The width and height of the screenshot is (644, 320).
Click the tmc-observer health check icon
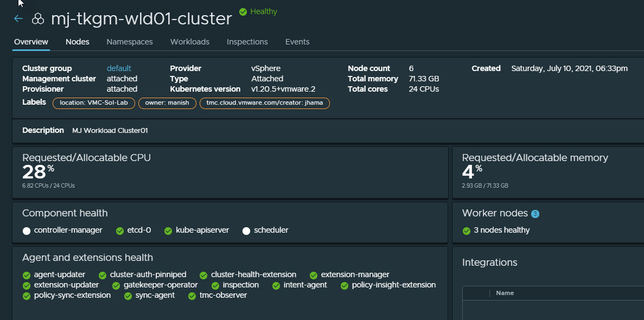click(x=192, y=296)
